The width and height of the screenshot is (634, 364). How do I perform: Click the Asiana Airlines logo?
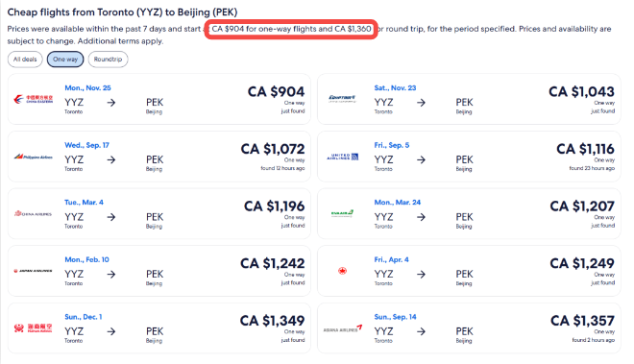point(343,328)
